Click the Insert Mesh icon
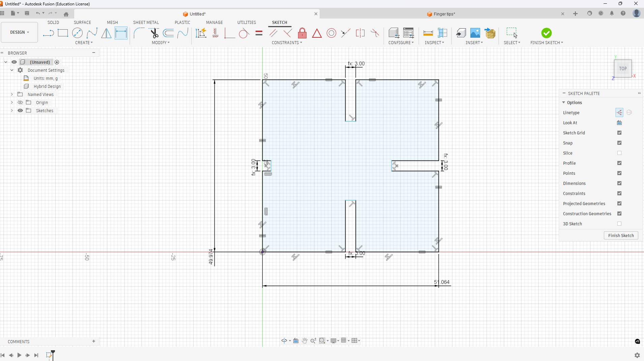 tap(490, 33)
